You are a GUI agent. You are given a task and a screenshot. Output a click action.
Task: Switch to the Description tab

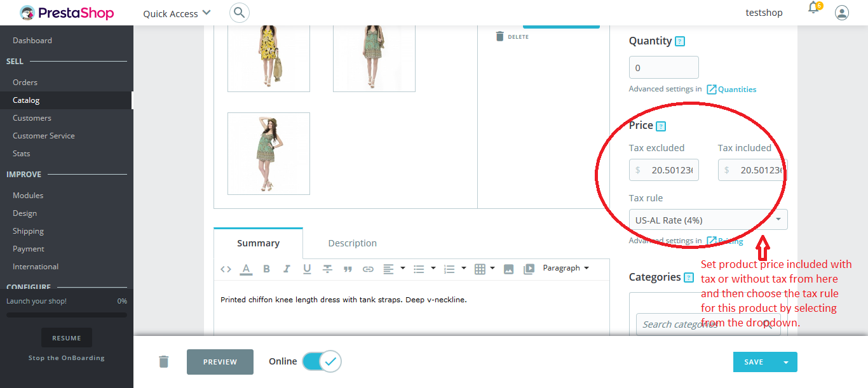(353, 243)
